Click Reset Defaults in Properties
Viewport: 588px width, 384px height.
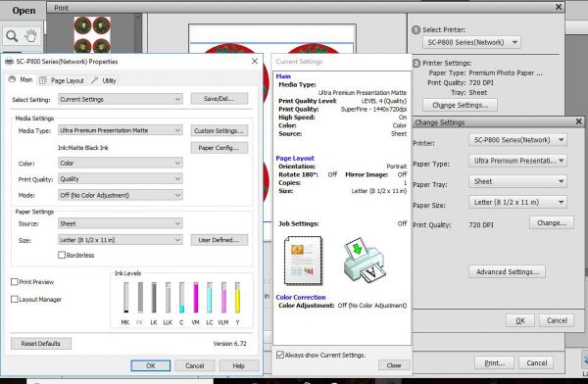point(41,344)
